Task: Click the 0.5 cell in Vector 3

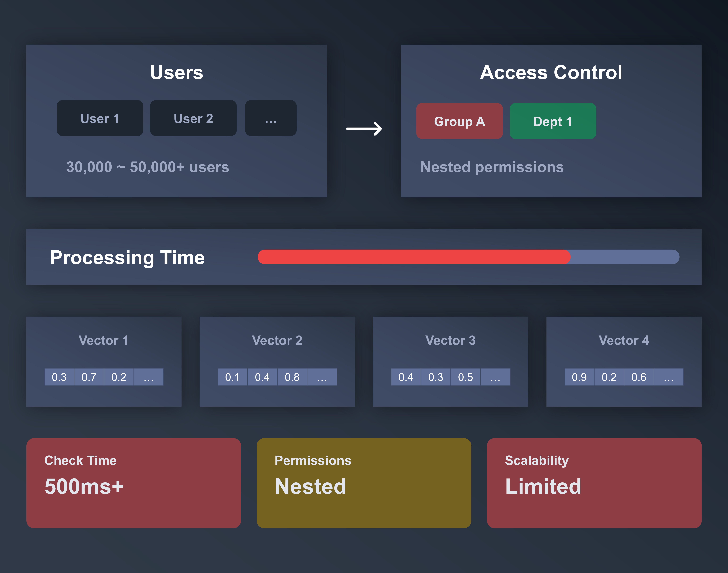Action: 465,377
